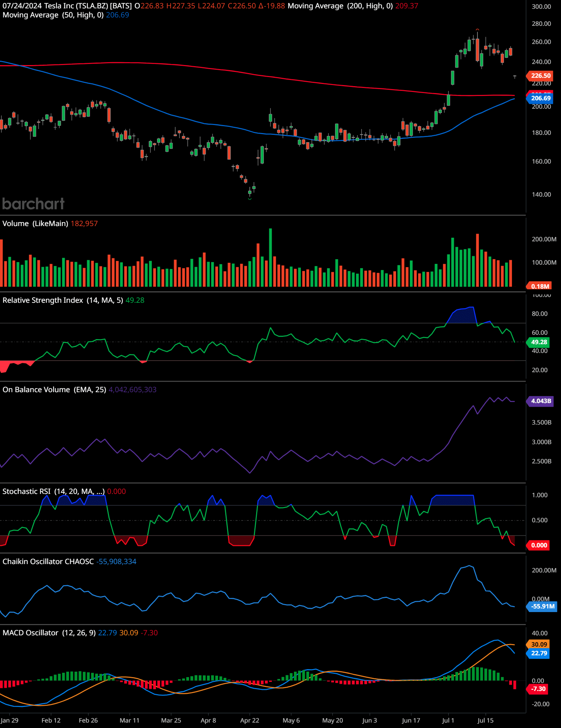Select the high price H227.35 in header

coord(181,6)
